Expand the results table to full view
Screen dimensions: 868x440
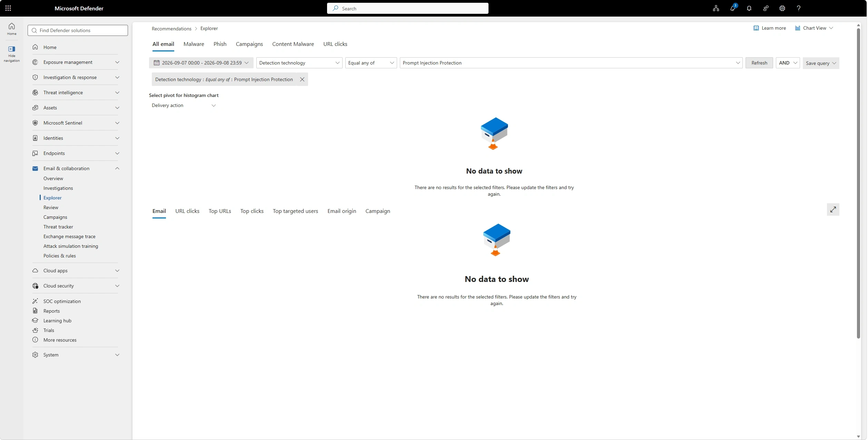point(833,209)
